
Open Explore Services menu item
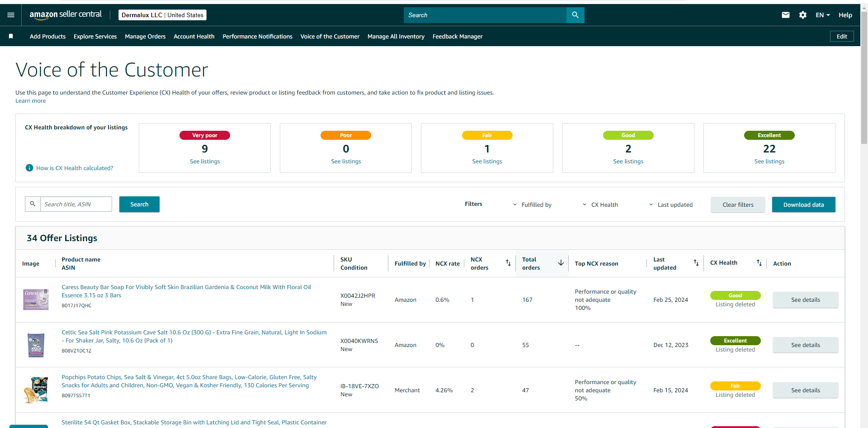point(95,36)
